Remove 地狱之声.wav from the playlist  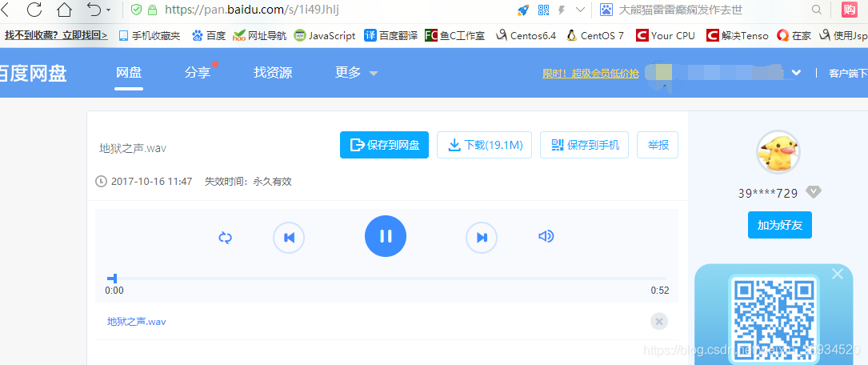click(x=658, y=321)
